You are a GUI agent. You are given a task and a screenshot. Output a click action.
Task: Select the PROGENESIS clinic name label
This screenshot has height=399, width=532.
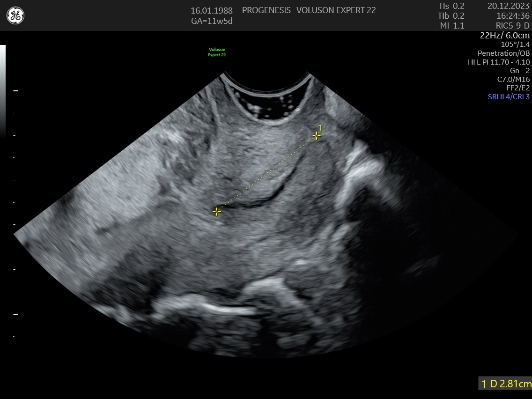(266, 10)
